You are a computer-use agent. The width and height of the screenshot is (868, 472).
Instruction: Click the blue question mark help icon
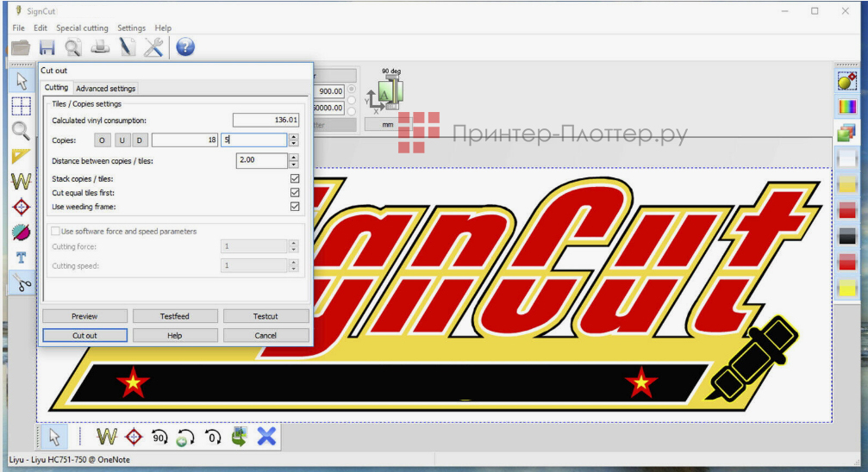click(x=185, y=47)
